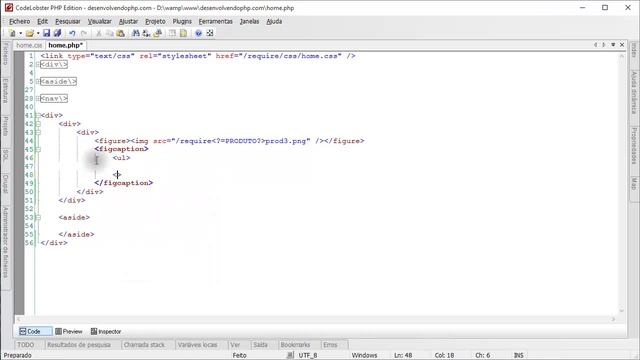Switch to the Code view button
The width and height of the screenshot is (640, 360).
point(35,331)
